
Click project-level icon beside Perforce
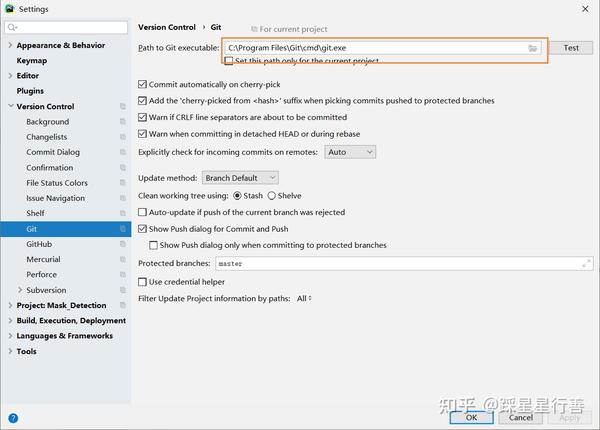click(x=122, y=274)
